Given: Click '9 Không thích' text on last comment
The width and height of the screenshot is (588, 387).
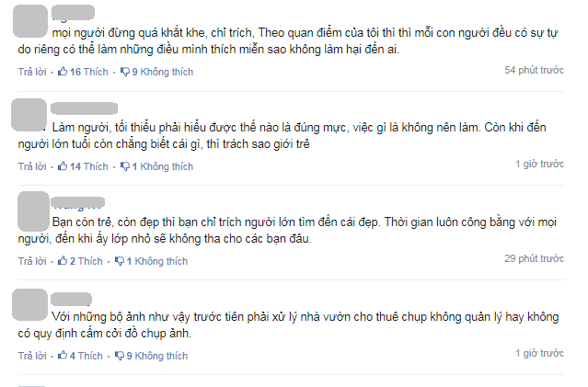Looking at the screenshot, I should [x=157, y=356].
